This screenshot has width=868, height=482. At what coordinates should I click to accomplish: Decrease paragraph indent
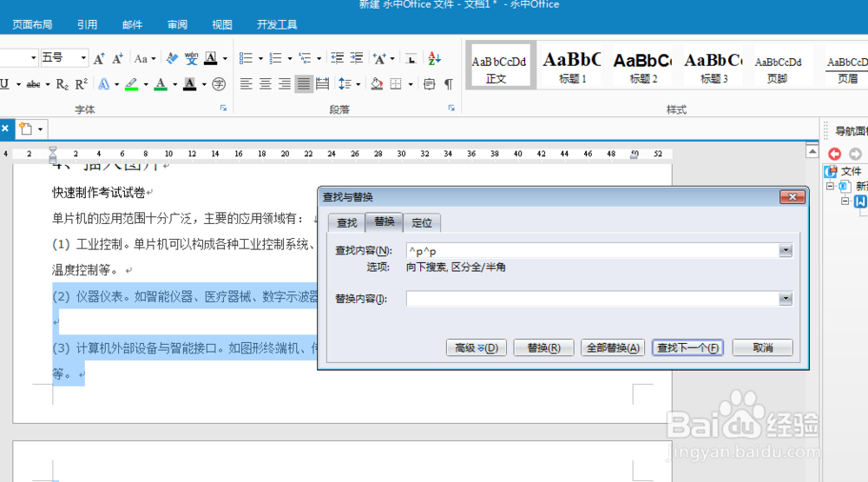(x=337, y=58)
